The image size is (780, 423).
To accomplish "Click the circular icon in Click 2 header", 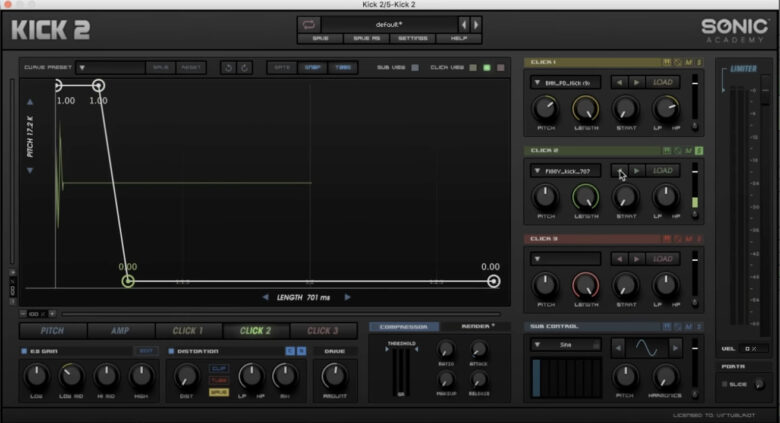I will [x=678, y=150].
